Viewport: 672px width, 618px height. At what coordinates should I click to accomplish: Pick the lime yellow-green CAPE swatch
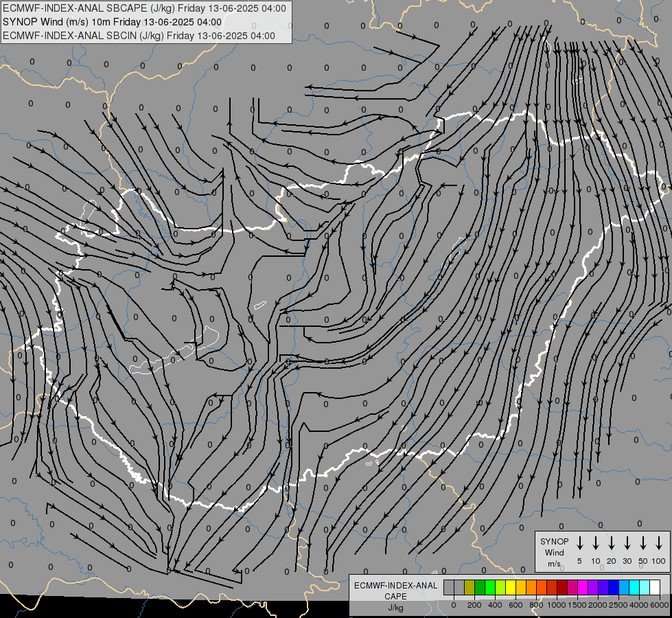tap(500, 587)
